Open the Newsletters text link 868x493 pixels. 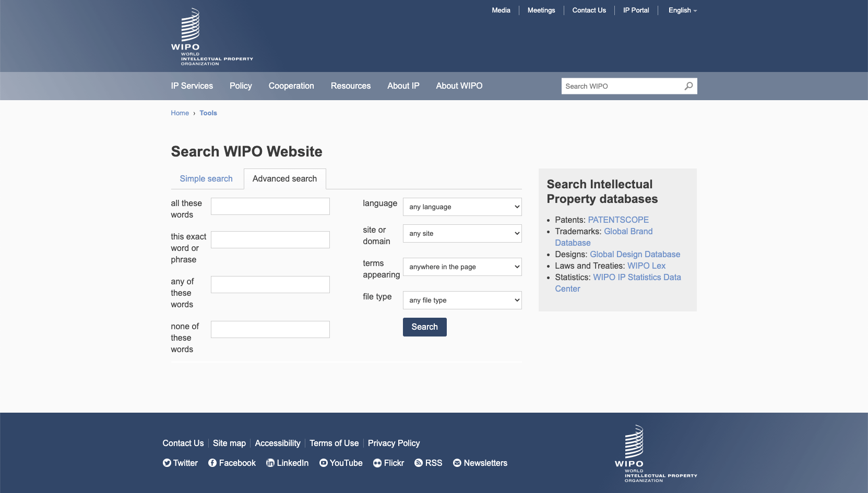(486, 463)
